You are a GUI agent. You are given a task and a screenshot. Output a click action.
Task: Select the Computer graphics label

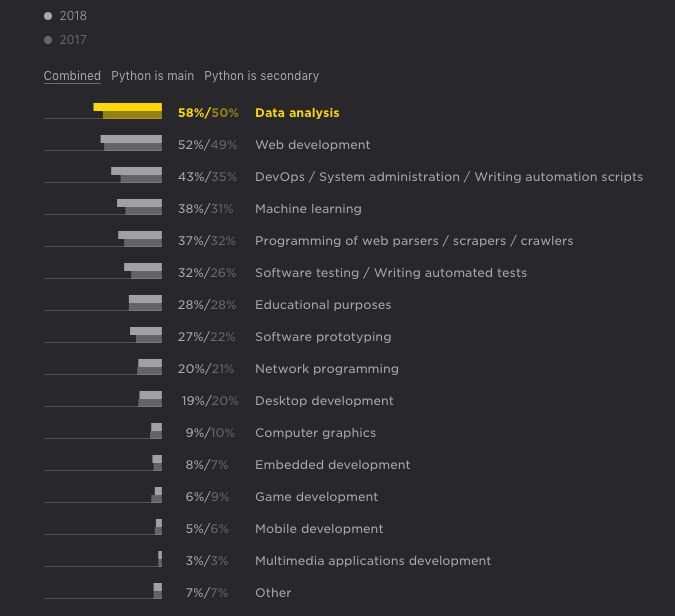point(315,433)
